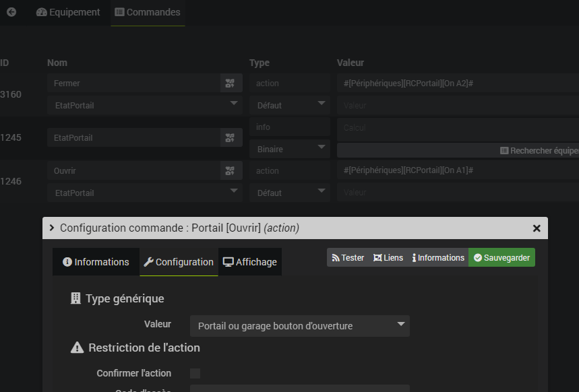Image resolution: width=579 pixels, height=392 pixels.
Task: Expand the Type générique Valeur dropdown
Action: pyautogui.click(x=300, y=326)
